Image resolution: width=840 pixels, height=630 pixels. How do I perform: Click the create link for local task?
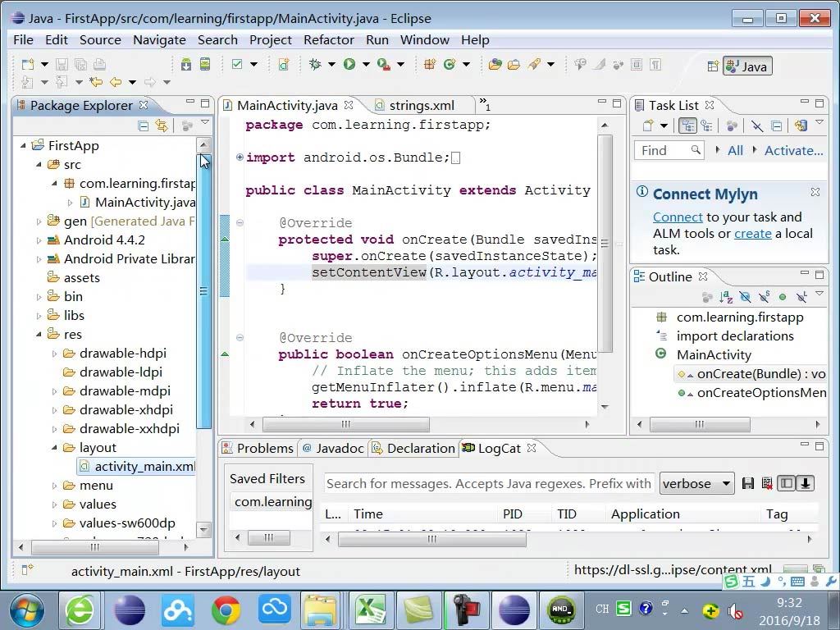(x=753, y=234)
